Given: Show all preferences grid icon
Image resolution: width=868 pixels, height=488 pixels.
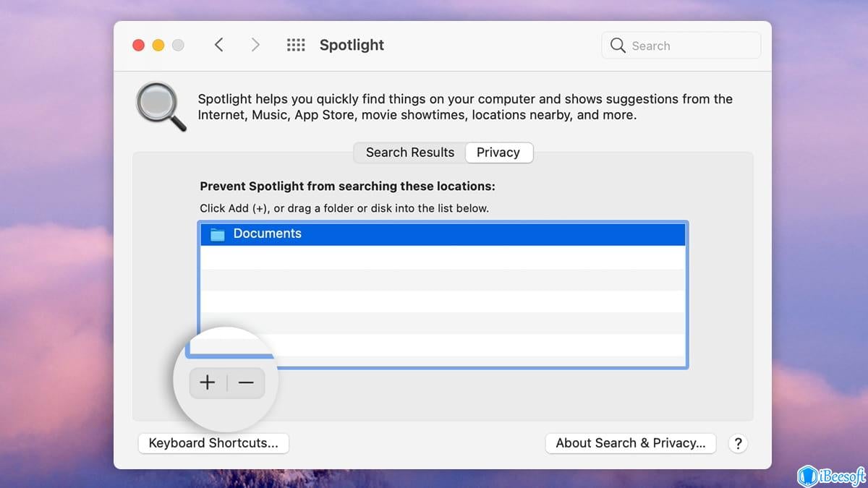Looking at the screenshot, I should pyautogui.click(x=296, y=45).
